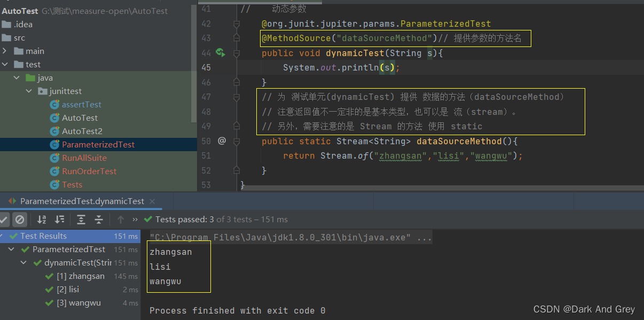Collapse the junittest package arrow
This screenshot has width=644, height=320.
(x=29, y=91)
